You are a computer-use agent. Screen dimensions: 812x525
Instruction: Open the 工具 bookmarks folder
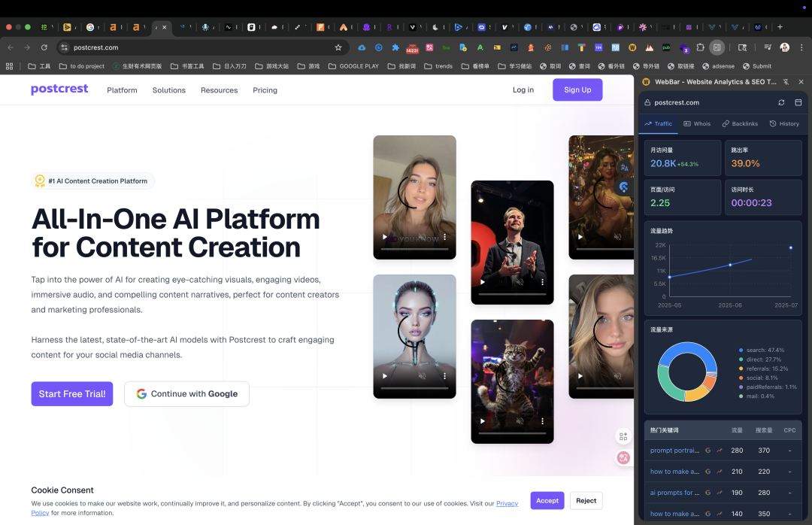[39, 66]
